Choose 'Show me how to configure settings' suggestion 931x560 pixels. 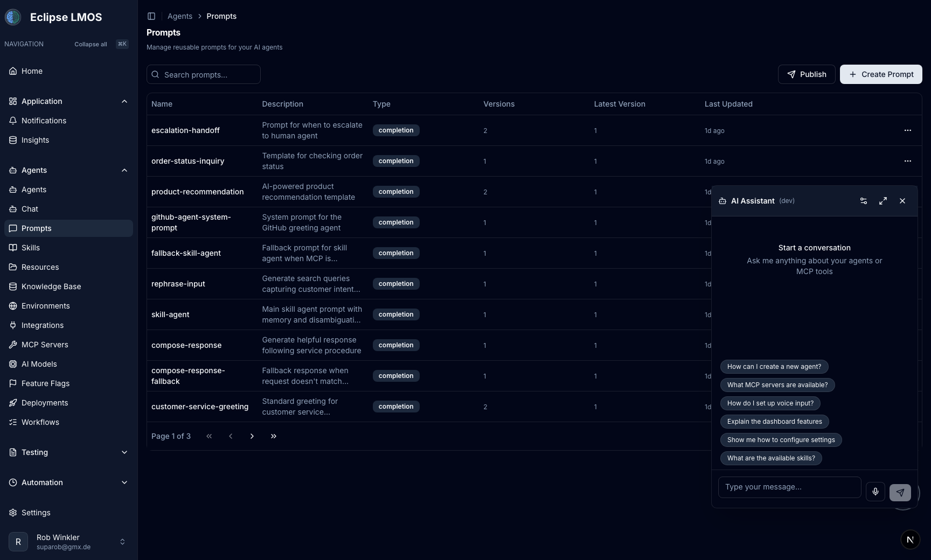click(781, 440)
